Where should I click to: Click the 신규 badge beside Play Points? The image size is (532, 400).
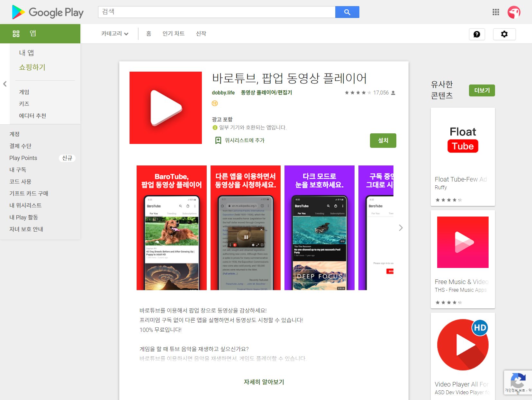(x=67, y=158)
